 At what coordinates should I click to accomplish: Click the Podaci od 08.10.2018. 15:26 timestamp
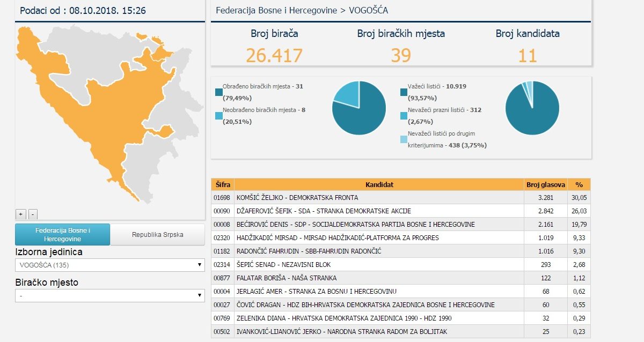pos(83,10)
